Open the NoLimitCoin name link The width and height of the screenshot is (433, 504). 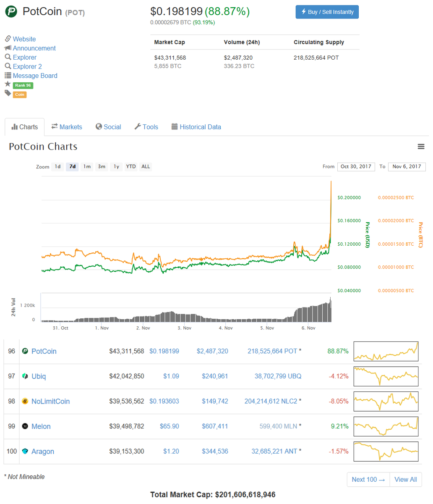pyautogui.click(x=51, y=402)
